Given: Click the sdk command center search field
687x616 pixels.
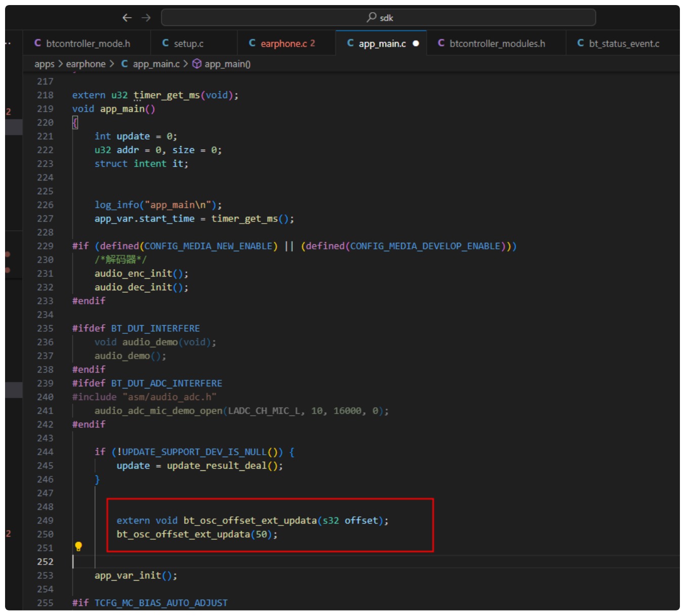Looking at the screenshot, I should point(378,18).
